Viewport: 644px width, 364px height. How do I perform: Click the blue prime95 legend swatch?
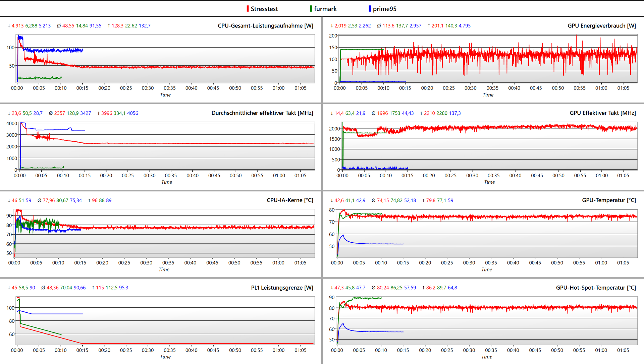pos(370,9)
